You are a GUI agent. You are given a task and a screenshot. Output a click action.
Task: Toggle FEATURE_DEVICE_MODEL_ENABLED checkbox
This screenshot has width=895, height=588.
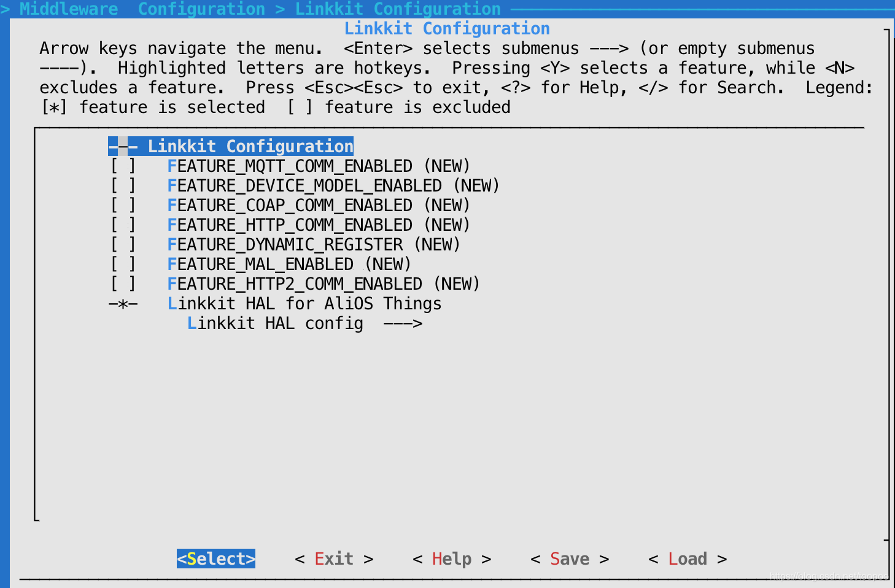tap(123, 186)
